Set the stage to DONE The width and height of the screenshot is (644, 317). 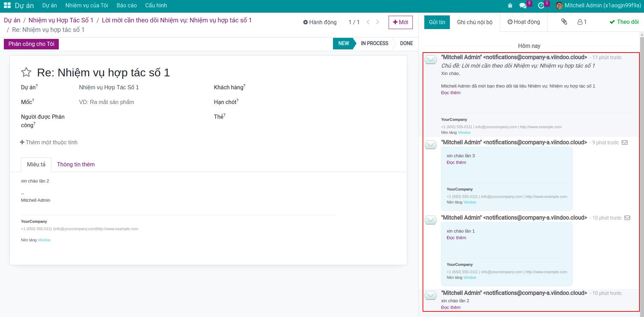(x=406, y=43)
